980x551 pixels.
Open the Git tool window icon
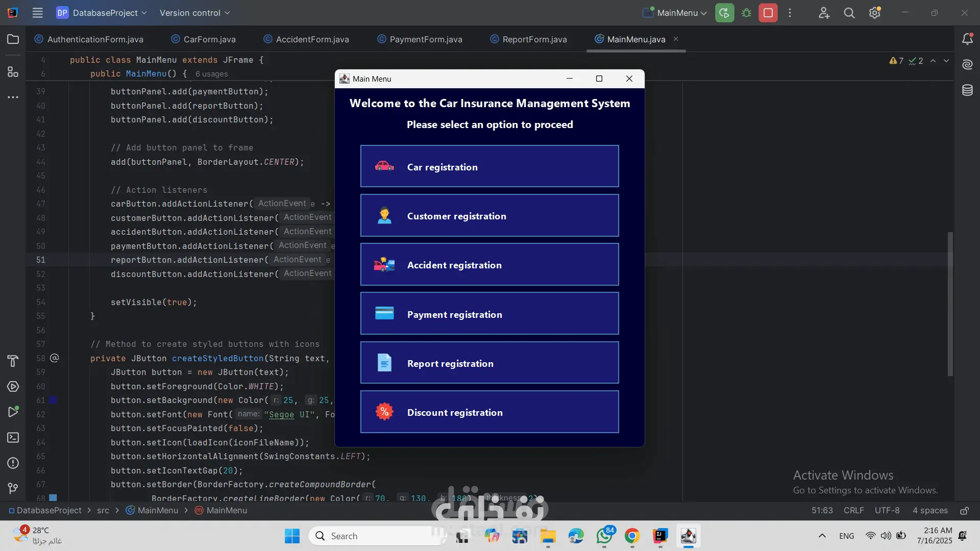[x=13, y=488]
